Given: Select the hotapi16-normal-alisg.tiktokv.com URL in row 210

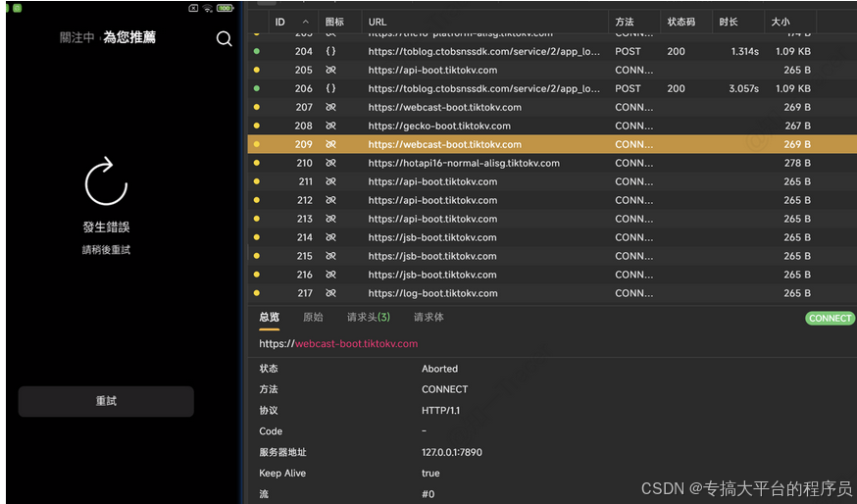Looking at the screenshot, I should point(464,163).
